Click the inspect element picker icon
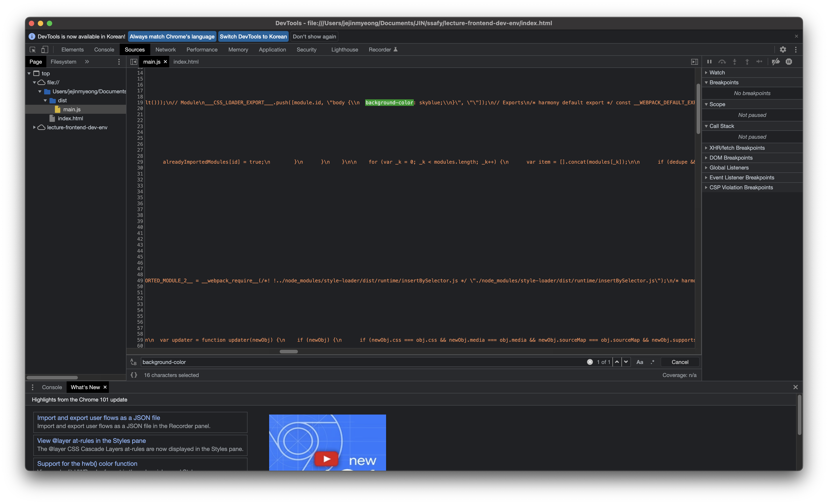The width and height of the screenshot is (828, 504). point(33,50)
